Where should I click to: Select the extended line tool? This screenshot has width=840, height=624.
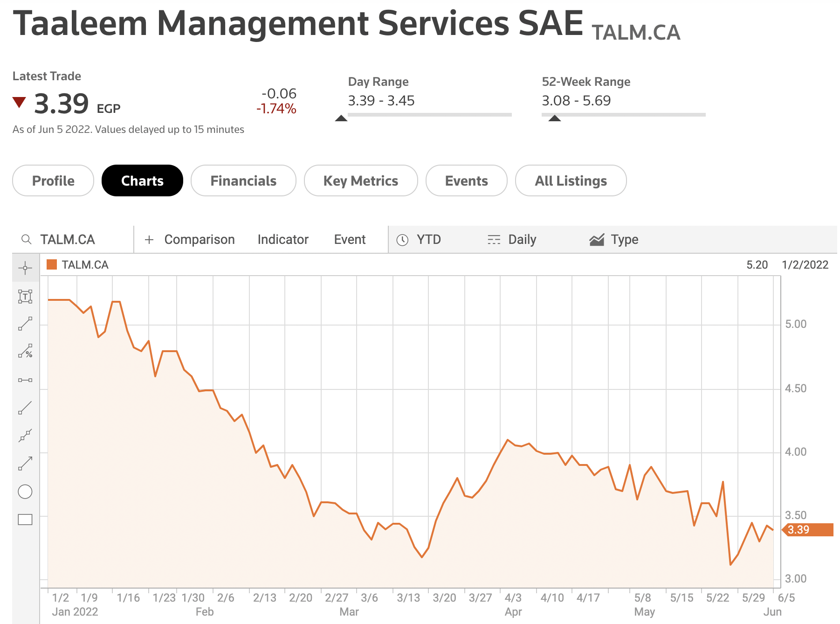click(x=25, y=436)
